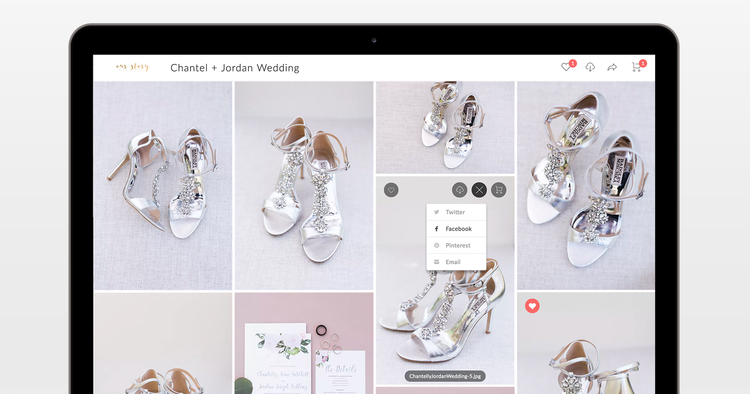750x394 pixels.
Task: Click the gallery download cloud icon in header
Action: coord(590,67)
